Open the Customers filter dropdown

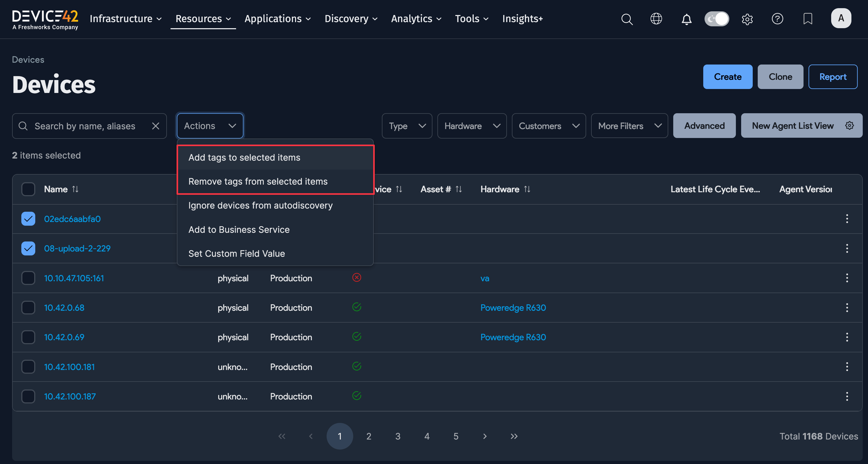tap(548, 126)
